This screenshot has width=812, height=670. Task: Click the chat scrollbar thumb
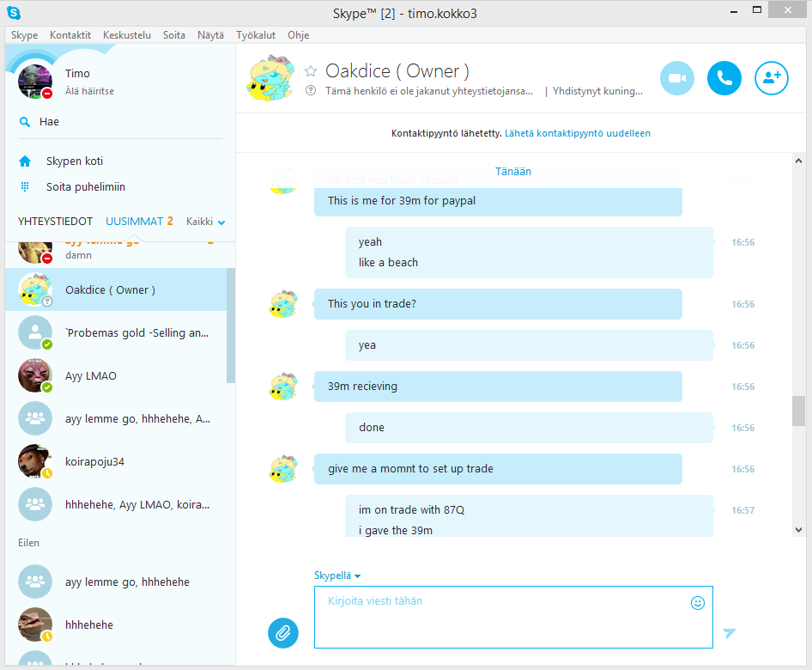[x=798, y=411]
